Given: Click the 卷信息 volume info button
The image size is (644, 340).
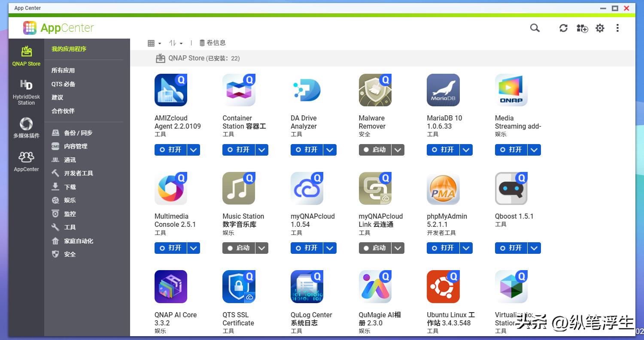Looking at the screenshot, I should [213, 43].
